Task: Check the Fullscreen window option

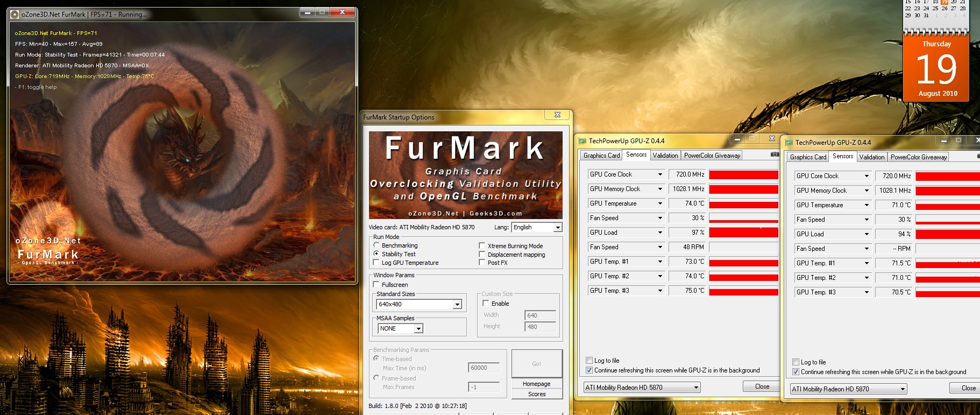Action: (x=377, y=284)
